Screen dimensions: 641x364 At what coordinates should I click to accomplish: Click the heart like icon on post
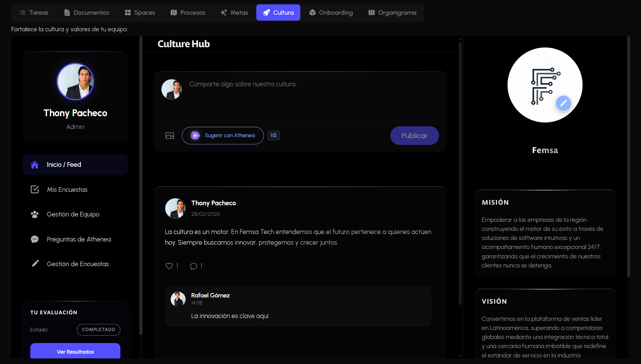(x=169, y=266)
